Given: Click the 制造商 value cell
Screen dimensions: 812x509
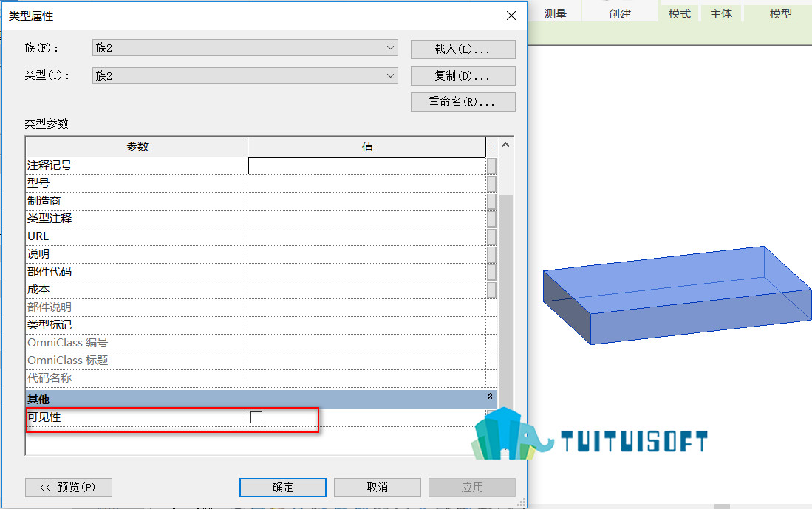Looking at the screenshot, I should [366, 201].
